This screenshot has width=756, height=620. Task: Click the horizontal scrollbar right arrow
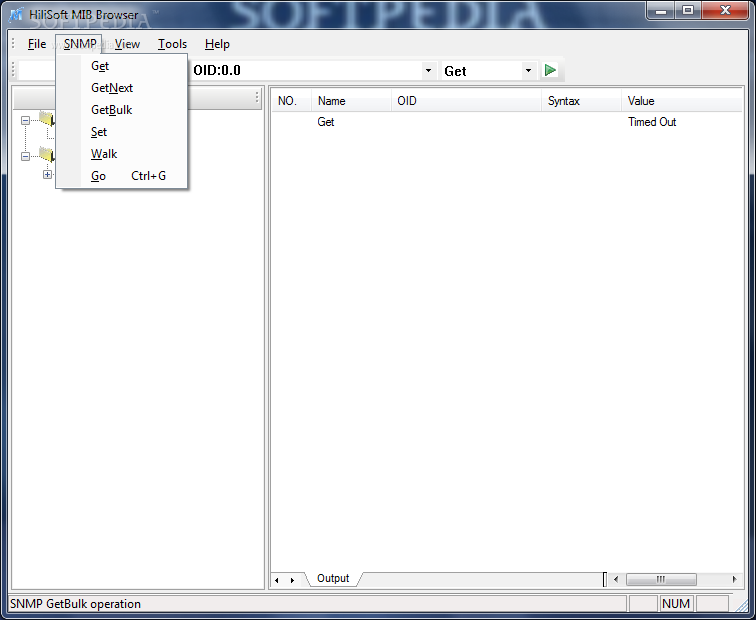coord(734,579)
